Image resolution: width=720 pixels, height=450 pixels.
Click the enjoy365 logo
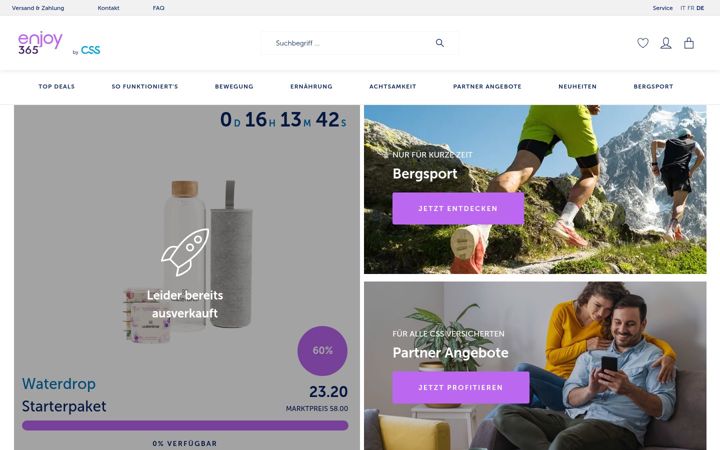point(40,43)
